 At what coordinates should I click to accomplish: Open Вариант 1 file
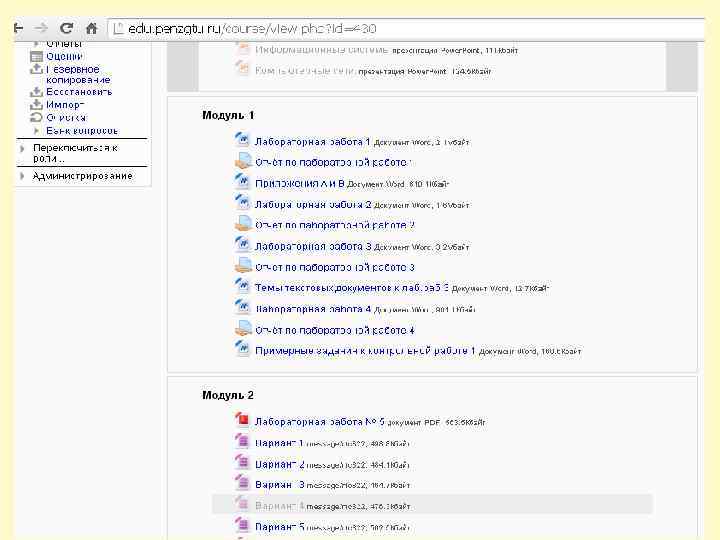pyautogui.click(x=279, y=443)
